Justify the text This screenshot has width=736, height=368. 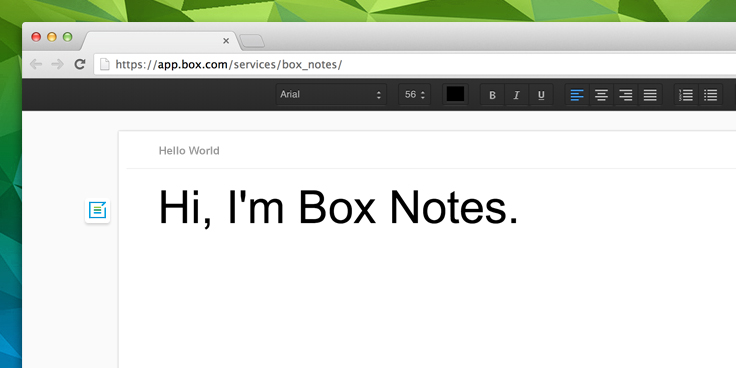point(650,95)
